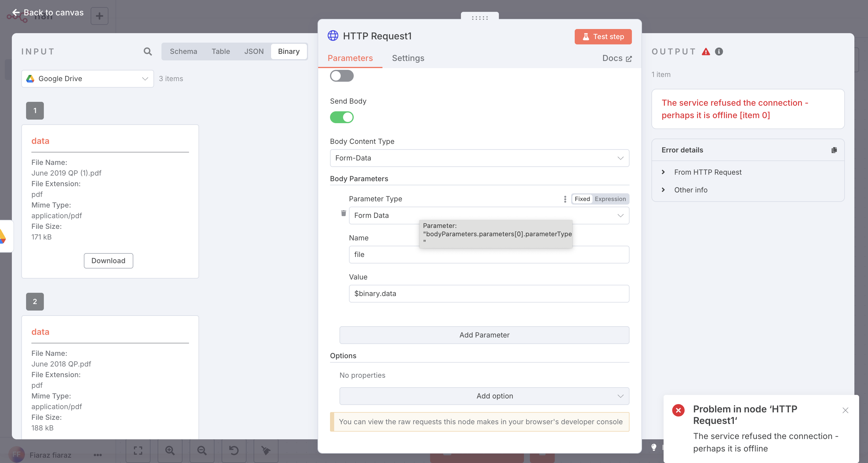Click the info icon next to OUTPUT
868x463 pixels.
point(719,52)
